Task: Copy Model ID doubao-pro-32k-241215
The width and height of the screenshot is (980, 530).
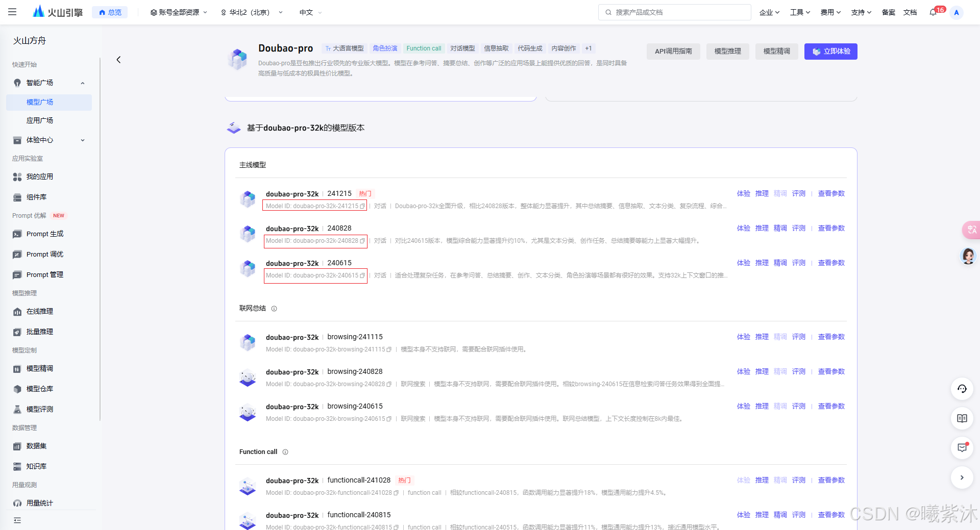Action: pos(362,206)
